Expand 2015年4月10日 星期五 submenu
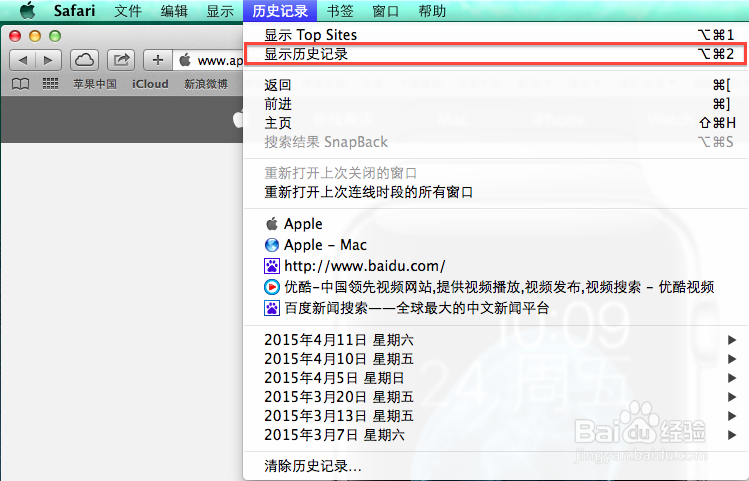This screenshot has width=749, height=481. coord(495,359)
